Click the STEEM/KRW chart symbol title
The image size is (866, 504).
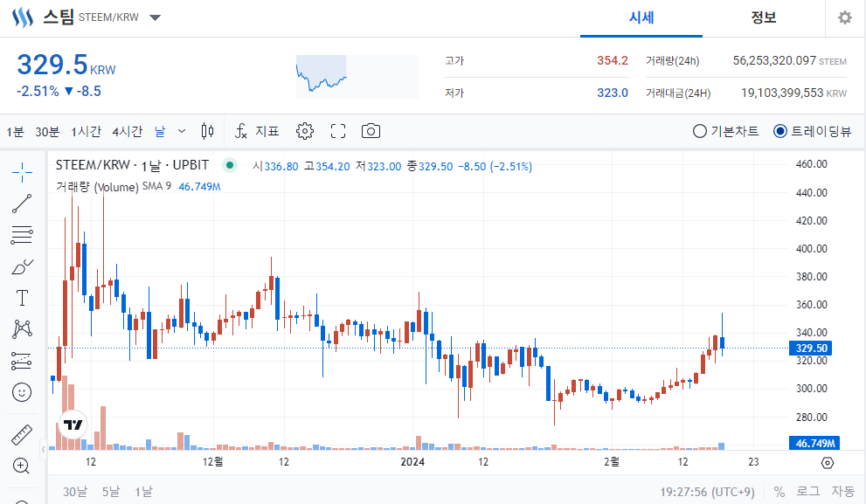click(132, 165)
